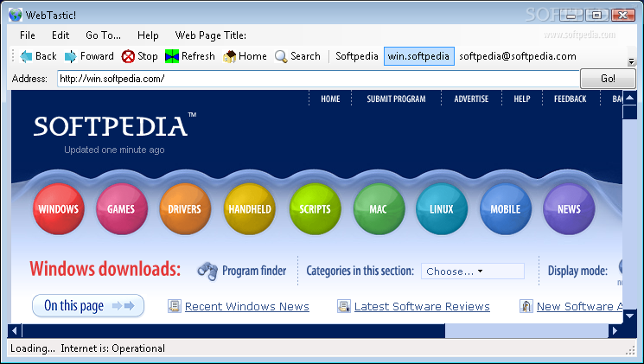The width and height of the screenshot is (644, 364).
Task: Click the vertical scrollbar down arrow
Action: (x=629, y=316)
